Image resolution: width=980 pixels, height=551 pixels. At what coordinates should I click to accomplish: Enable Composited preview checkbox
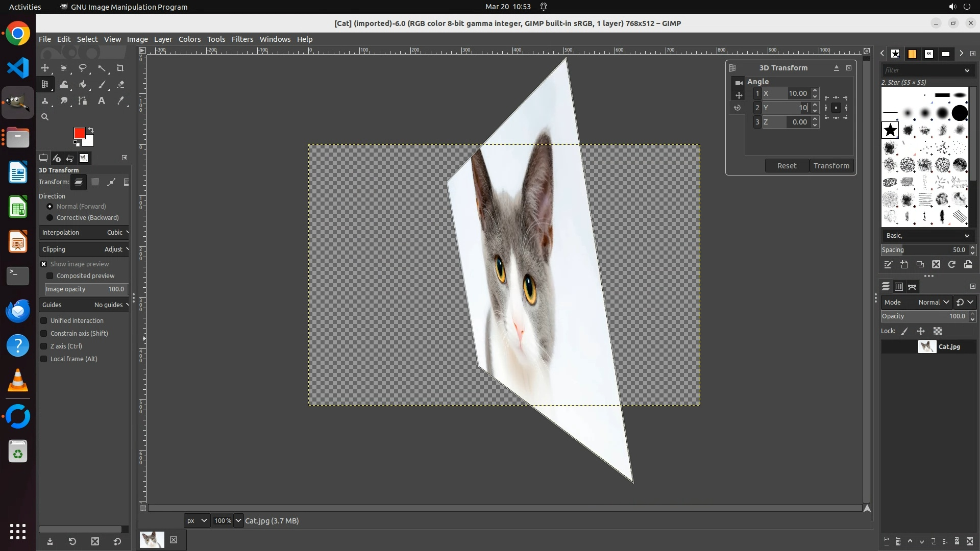coord(50,276)
